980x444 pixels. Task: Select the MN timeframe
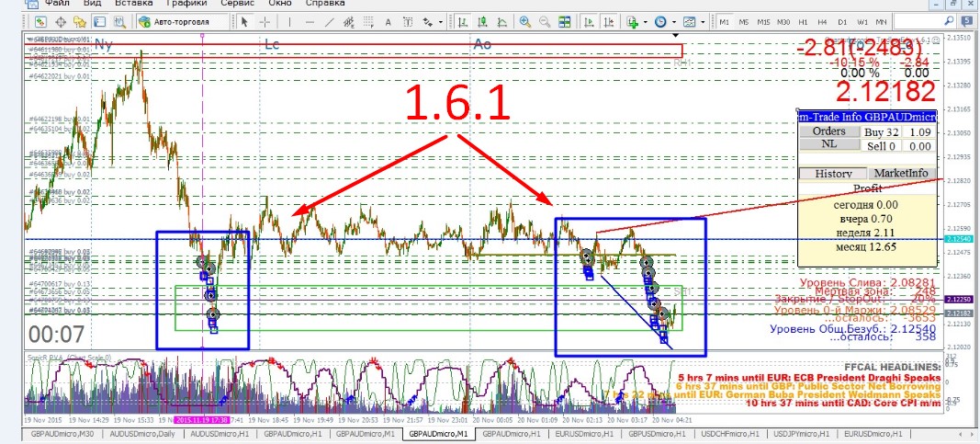coord(881,22)
